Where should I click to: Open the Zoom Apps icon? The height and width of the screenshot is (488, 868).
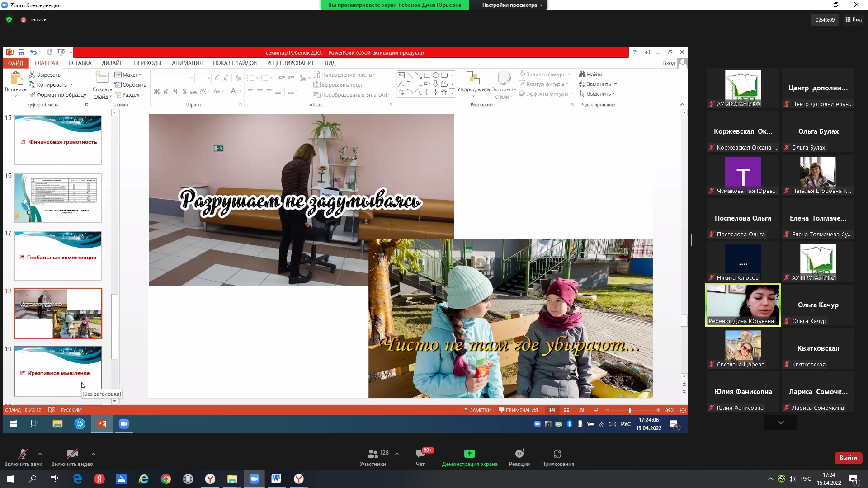pos(557,454)
